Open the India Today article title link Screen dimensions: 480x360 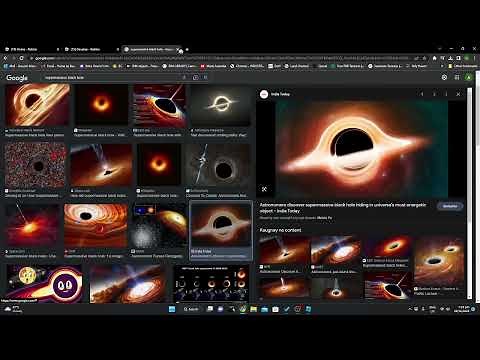pos(343,208)
